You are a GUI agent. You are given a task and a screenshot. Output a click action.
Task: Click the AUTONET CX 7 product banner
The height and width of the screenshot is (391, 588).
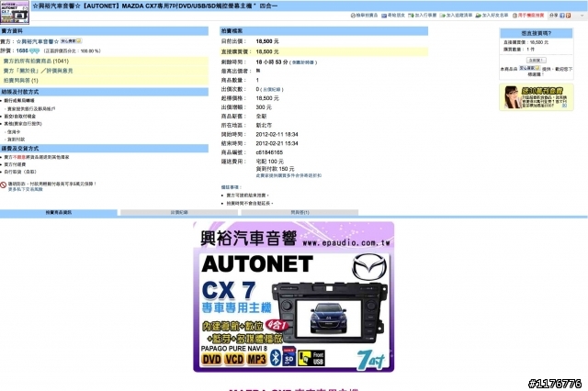pos(294,296)
